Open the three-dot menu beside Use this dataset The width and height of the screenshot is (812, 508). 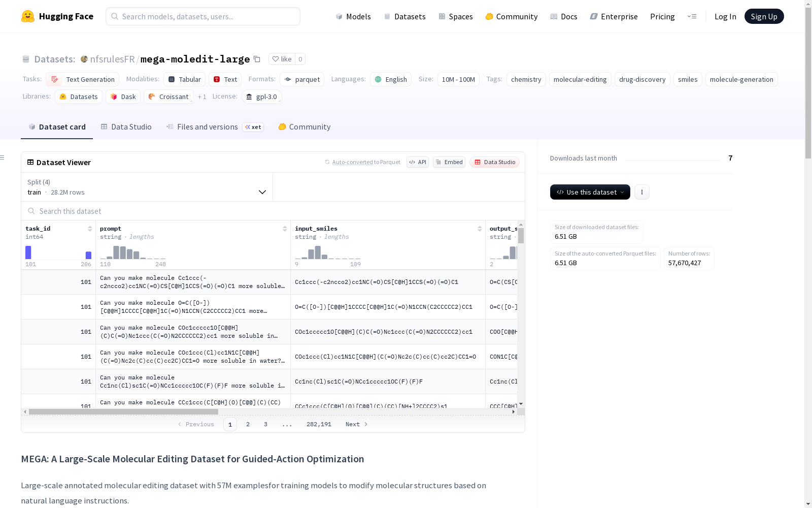pyautogui.click(x=642, y=192)
